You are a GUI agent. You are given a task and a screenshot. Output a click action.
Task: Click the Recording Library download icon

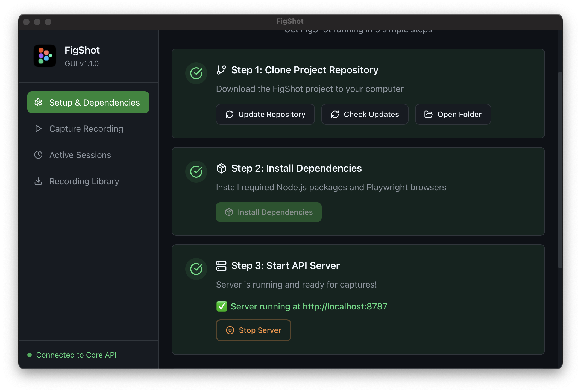(x=38, y=181)
